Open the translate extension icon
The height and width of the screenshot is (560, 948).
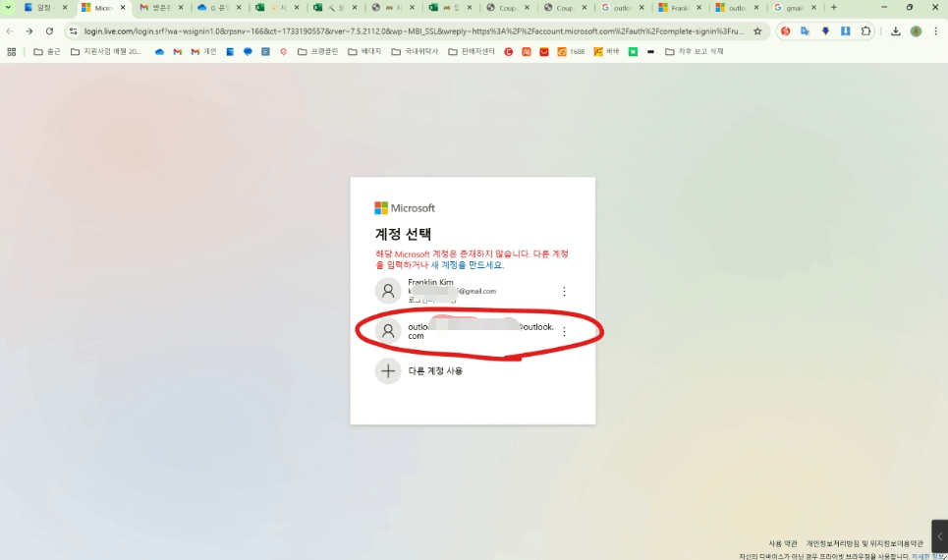coord(806,31)
